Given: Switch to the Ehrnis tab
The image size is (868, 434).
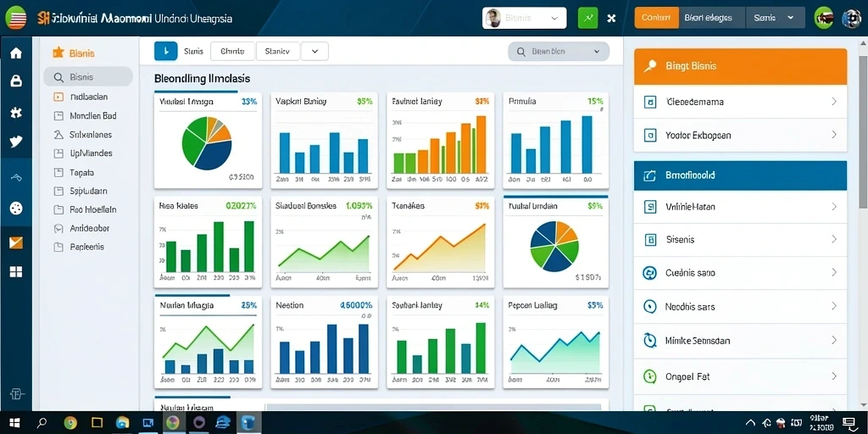Looking at the screenshot, I should [232, 51].
